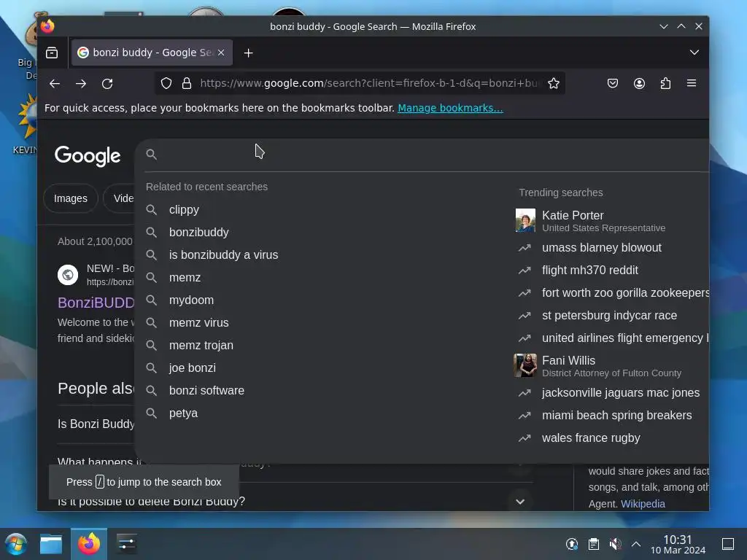Open the updates tray icon
This screenshot has width=747, height=560.
point(572,544)
